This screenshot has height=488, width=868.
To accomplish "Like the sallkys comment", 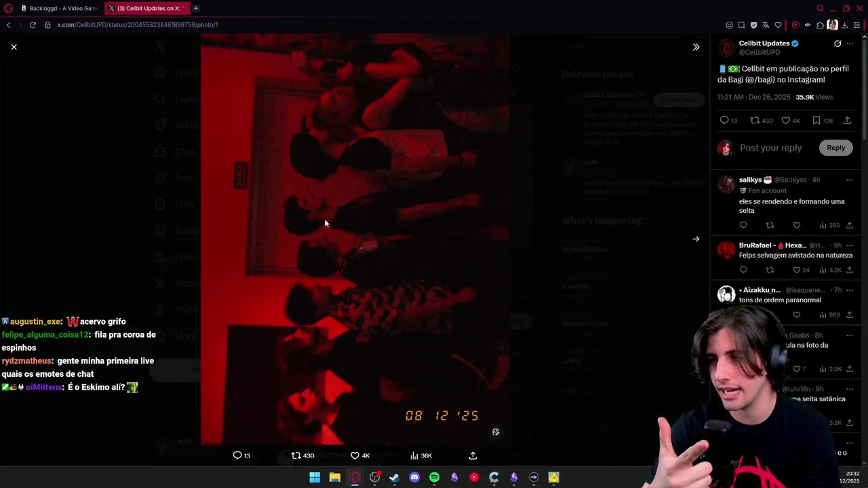I will coord(797,225).
